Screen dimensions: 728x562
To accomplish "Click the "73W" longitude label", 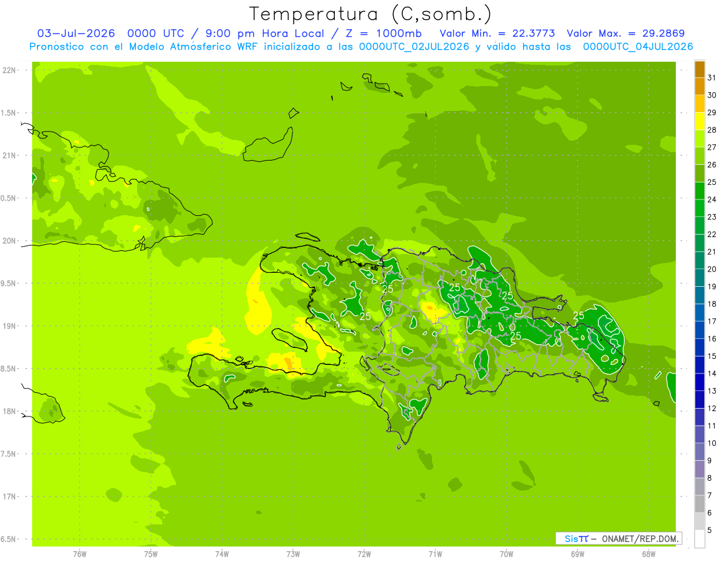I will 293,554.
